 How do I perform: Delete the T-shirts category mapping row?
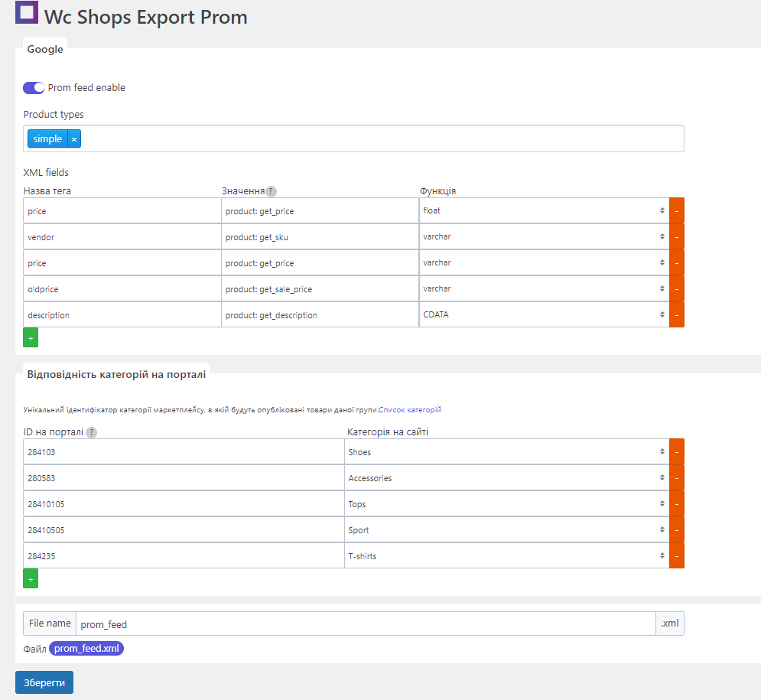pyautogui.click(x=677, y=556)
